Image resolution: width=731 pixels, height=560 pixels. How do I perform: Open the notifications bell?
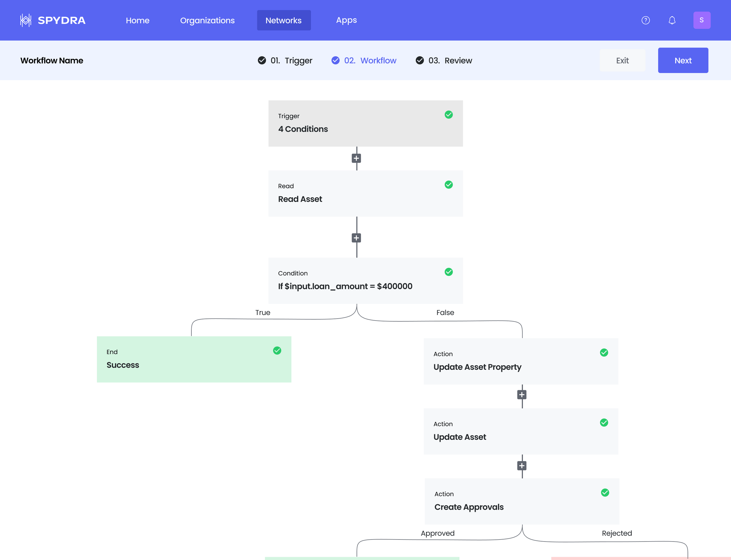point(672,20)
